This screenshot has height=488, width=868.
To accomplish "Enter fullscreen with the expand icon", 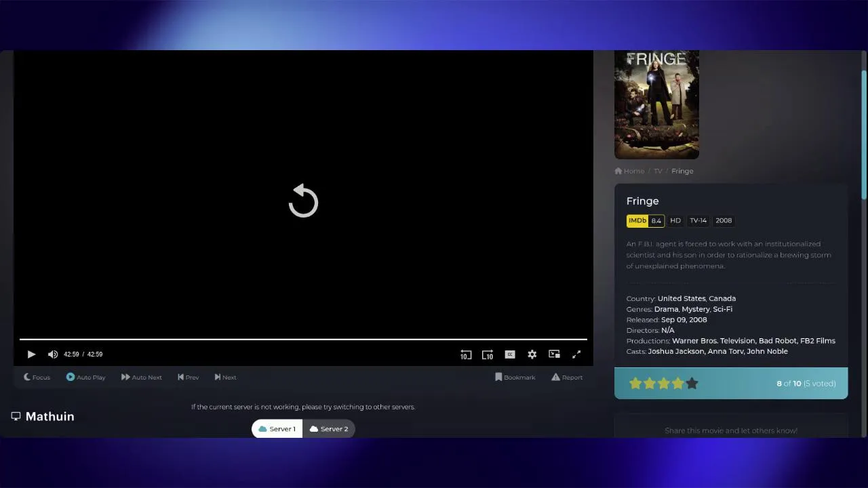I will [576, 354].
